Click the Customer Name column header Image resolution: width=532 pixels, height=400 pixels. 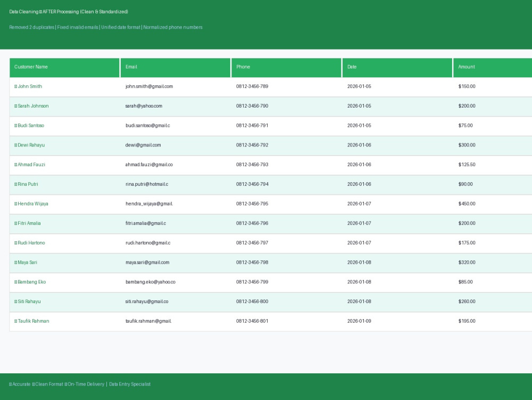tap(64, 68)
